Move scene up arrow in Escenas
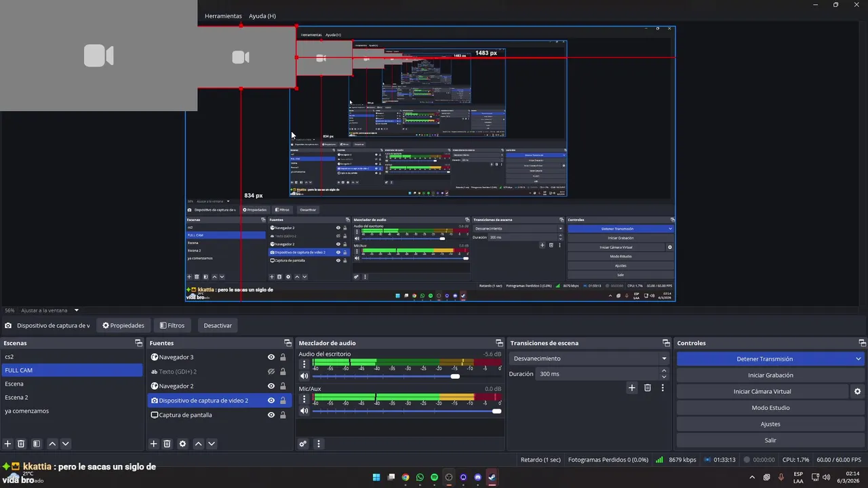Screen dimensions: 868x488 pos(52,444)
